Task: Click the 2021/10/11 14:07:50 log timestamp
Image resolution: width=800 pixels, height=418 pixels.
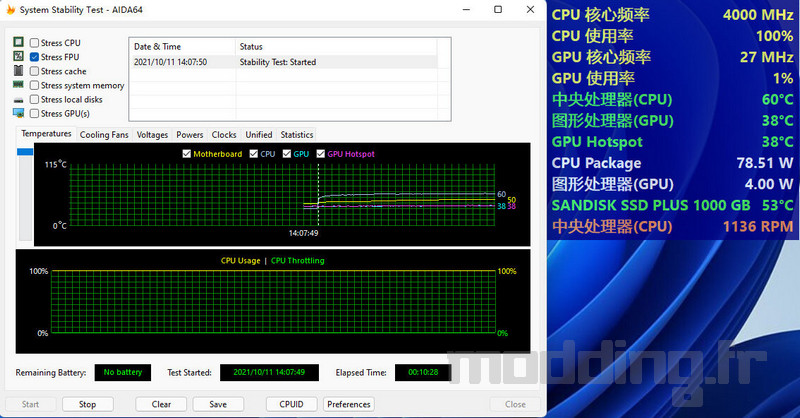Action: coord(170,62)
